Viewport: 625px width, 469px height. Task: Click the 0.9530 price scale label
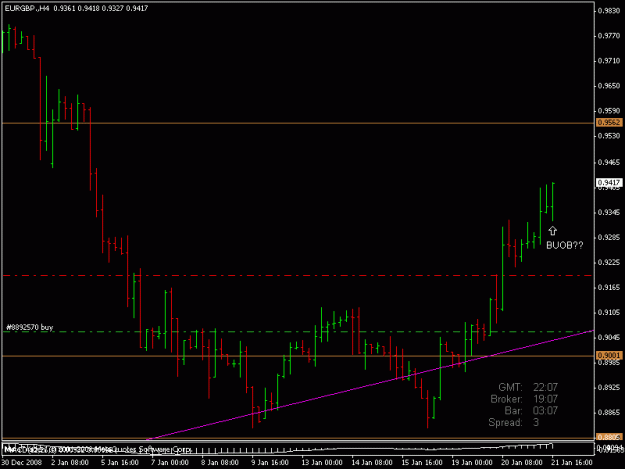point(609,136)
